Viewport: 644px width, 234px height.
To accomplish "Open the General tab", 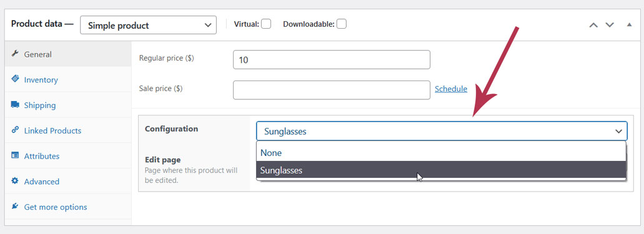I will [x=68, y=54].
